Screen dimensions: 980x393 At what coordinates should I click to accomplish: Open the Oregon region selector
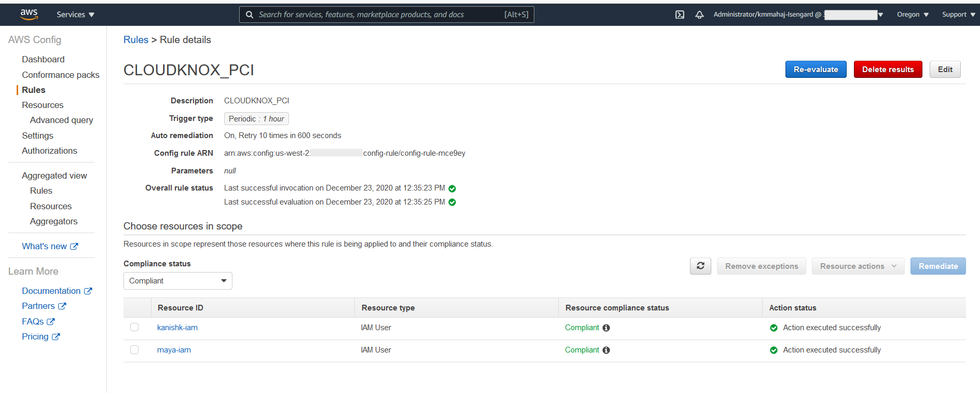tap(912, 15)
